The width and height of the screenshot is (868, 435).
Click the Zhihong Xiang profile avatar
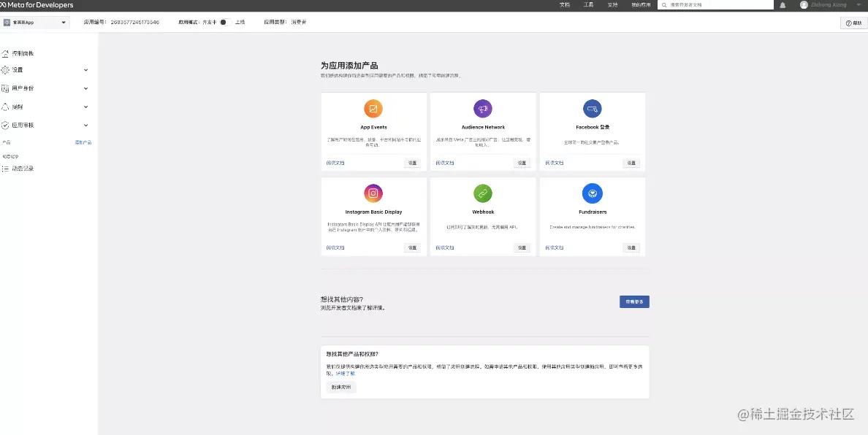[x=804, y=4]
